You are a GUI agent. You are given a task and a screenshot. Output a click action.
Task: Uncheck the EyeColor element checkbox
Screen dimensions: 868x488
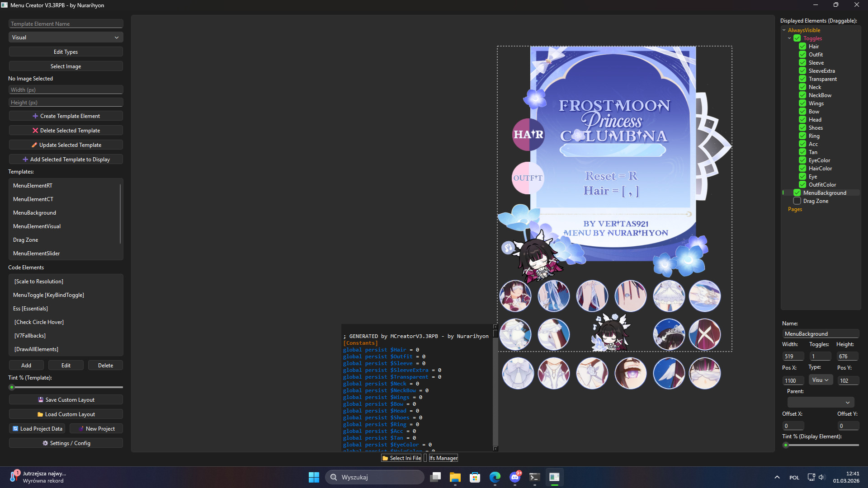coord(802,160)
